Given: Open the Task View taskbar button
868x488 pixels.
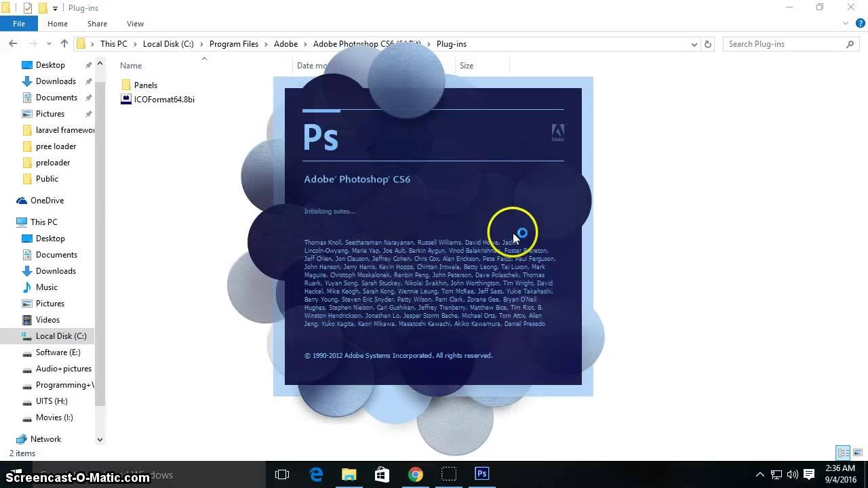Looking at the screenshot, I should 282,474.
